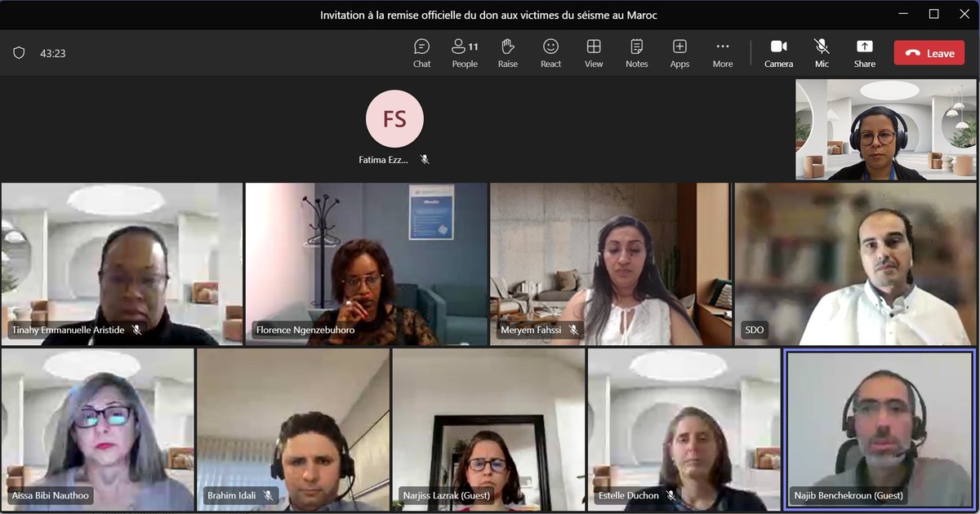Select the self-view video with headset
Image resolution: width=980 pixels, height=514 pixels.
pos(886,130)
